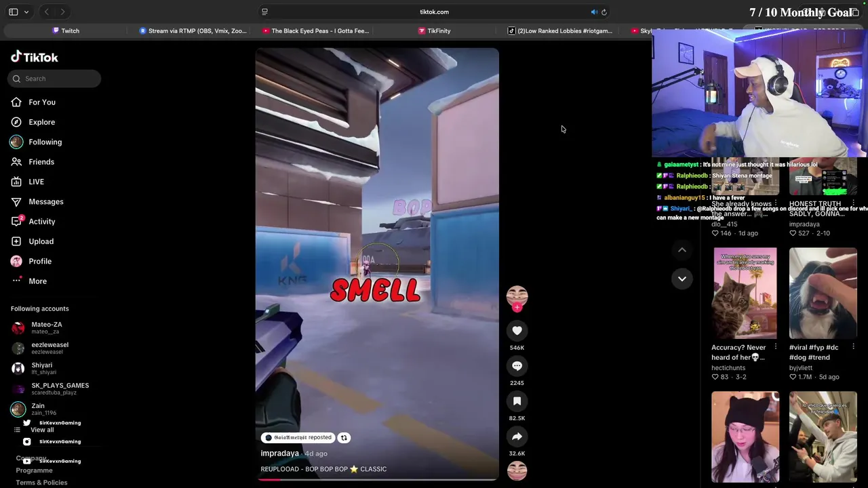
Task: Open hectichunts profile link
Action: (728, 368)
